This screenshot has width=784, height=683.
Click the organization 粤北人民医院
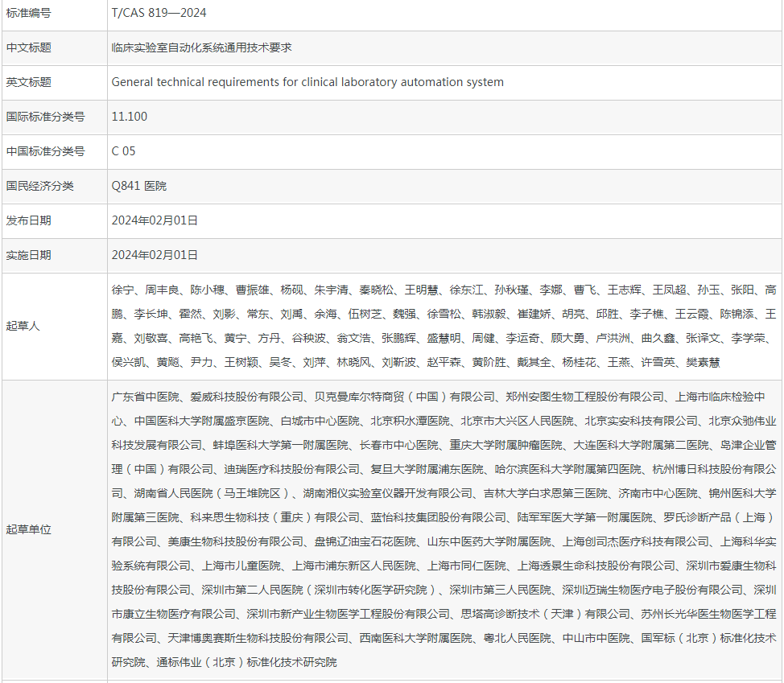517,639
